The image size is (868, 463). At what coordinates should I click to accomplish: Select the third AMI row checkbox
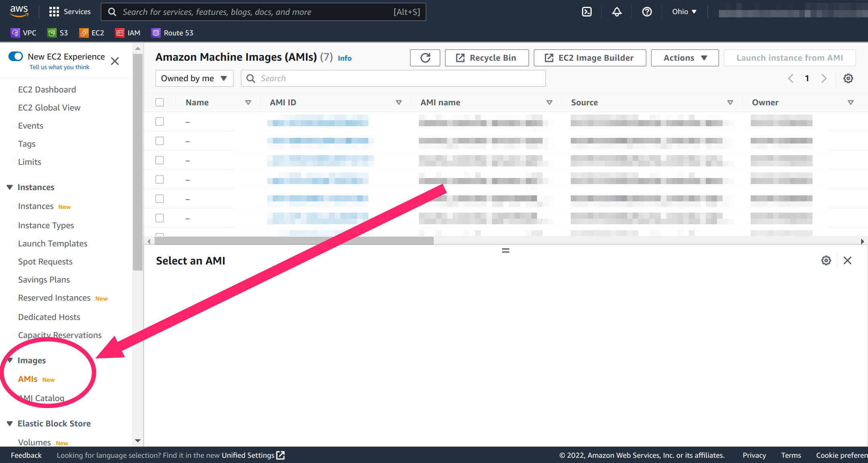pyautogui.click(x=160, y=160)
